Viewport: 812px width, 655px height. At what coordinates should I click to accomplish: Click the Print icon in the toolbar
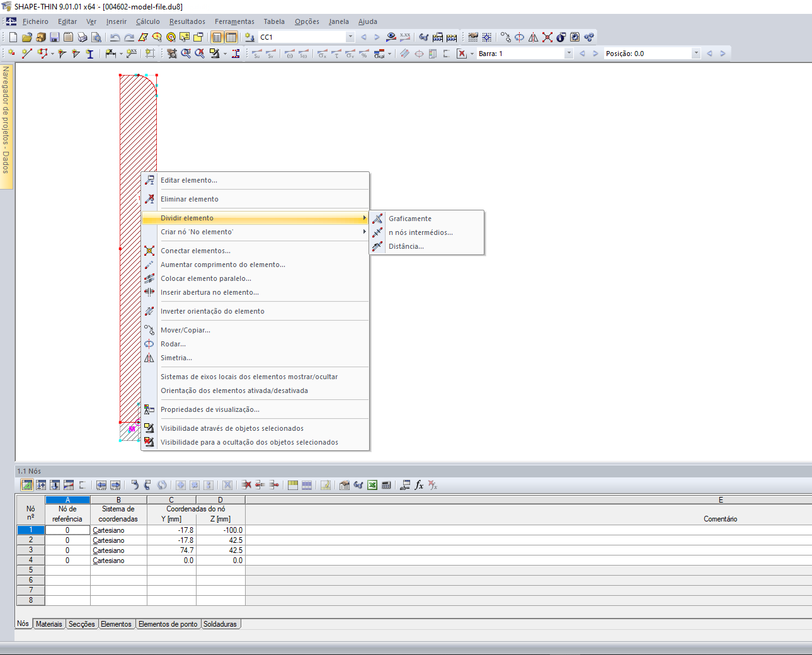pyautogui.click(x=83, y=37)
